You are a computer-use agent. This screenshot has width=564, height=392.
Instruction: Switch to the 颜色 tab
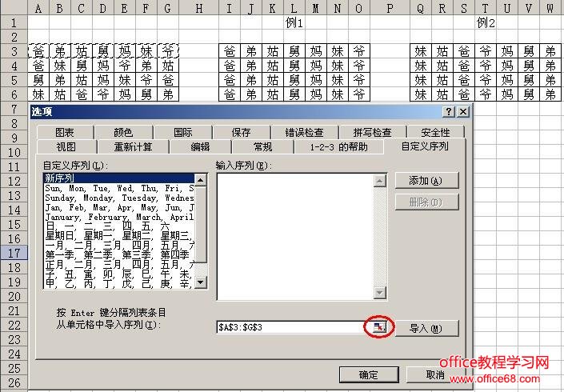(123, 132)
